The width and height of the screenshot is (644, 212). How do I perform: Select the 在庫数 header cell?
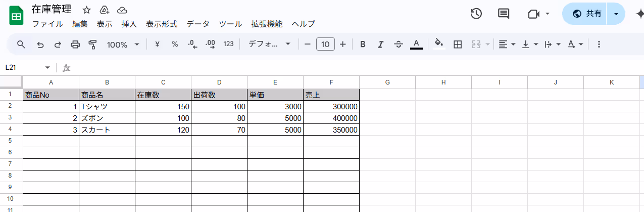163,95
